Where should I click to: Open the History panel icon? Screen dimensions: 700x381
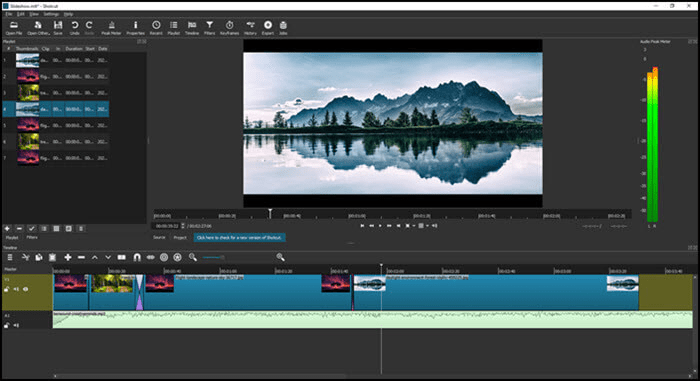click(250, 28)
